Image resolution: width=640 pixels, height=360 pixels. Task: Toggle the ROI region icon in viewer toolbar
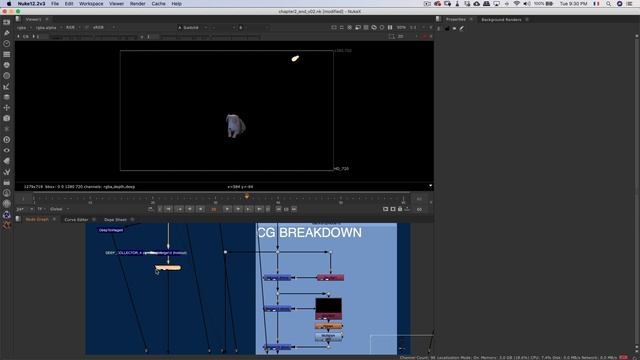(358, 27)
